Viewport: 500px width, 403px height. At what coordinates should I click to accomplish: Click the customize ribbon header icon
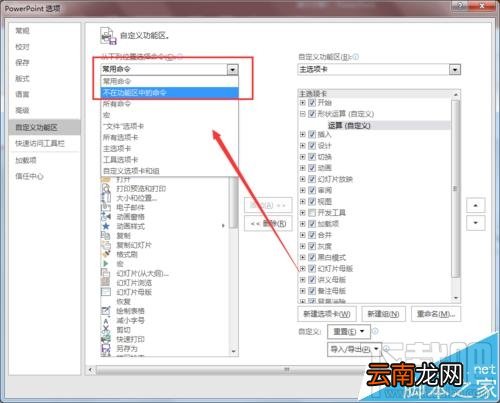click(x=108, y=36)
